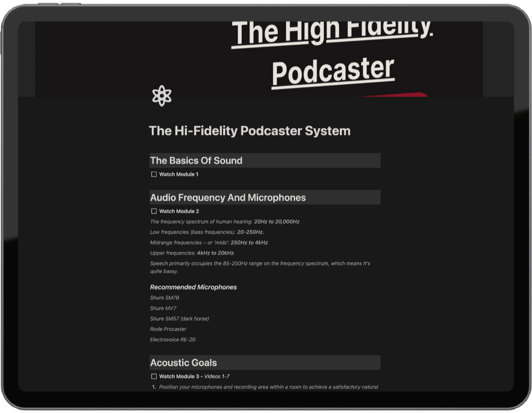This screenshot has width=532, height=413.
Task: Tick the Watch Module 2 checkbox
Action: click(154, 211)
